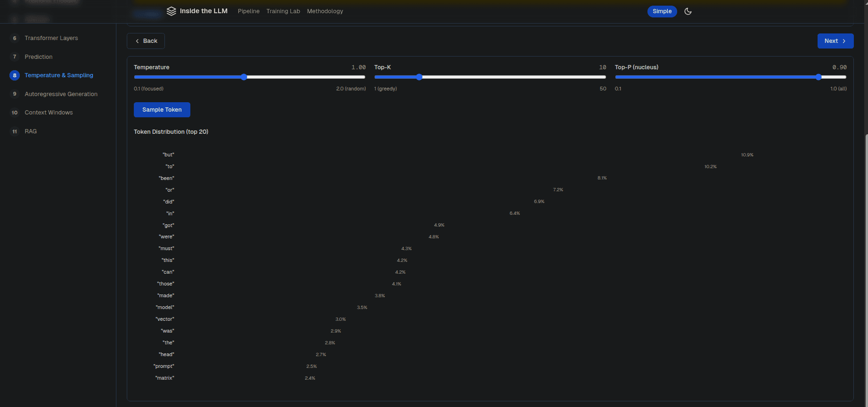868x407 pixels.
Task: Open Context Windows step
Action: click(49, 113)
